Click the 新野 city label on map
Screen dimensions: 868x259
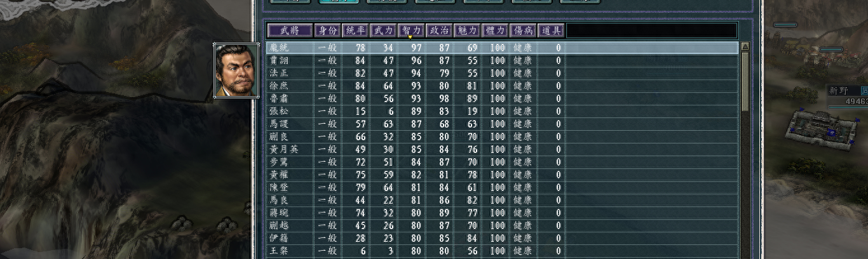(839, 91)
